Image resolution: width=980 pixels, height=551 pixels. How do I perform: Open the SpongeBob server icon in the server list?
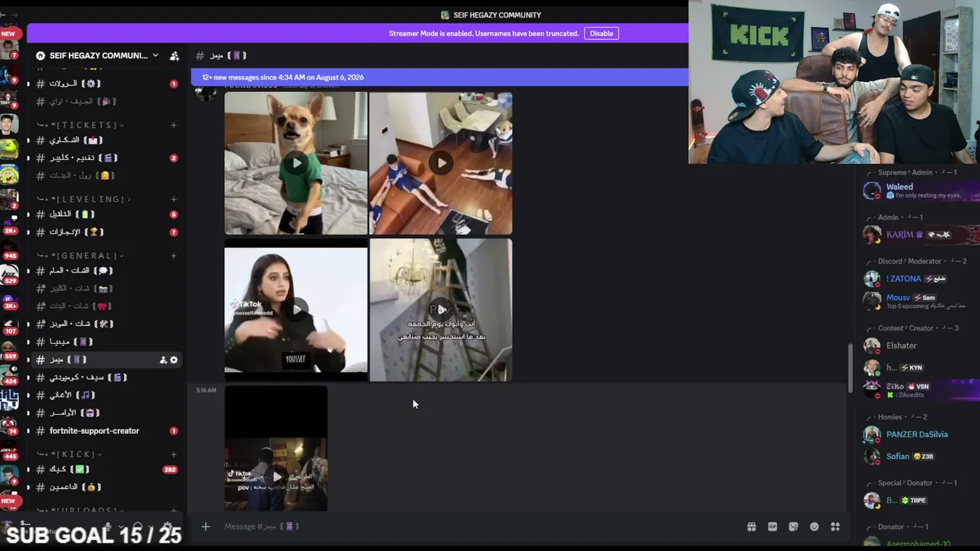click(9, 176)
